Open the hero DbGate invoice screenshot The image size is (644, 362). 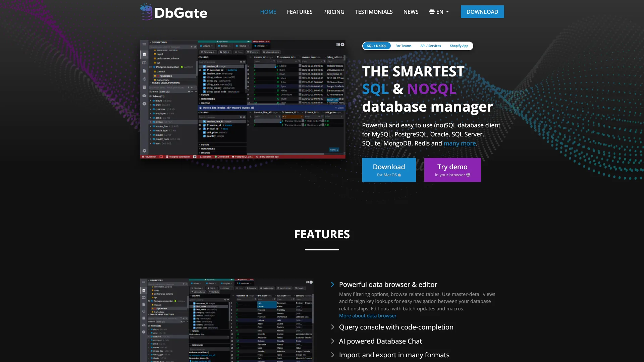pyautogui.click(x=243, y=99)
